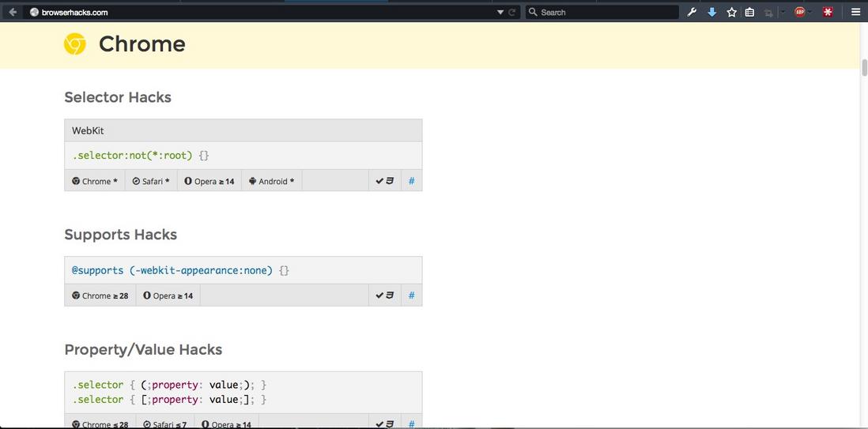Select the .selector:not(*:root) code
The image size is (868, 429).
click(141, 156)
